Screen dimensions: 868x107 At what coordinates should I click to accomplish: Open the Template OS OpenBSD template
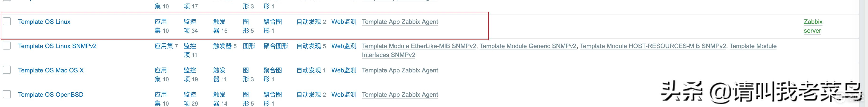pos(50,95)
